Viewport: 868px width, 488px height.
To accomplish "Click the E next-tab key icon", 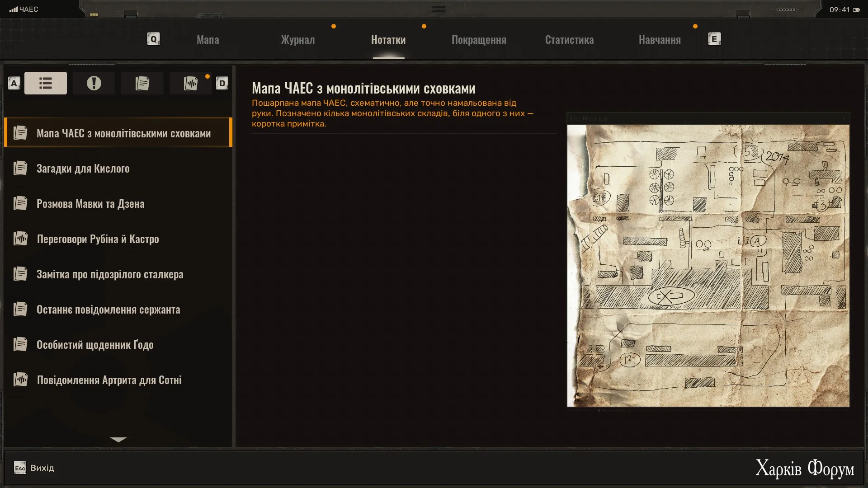I will (714, 39).
